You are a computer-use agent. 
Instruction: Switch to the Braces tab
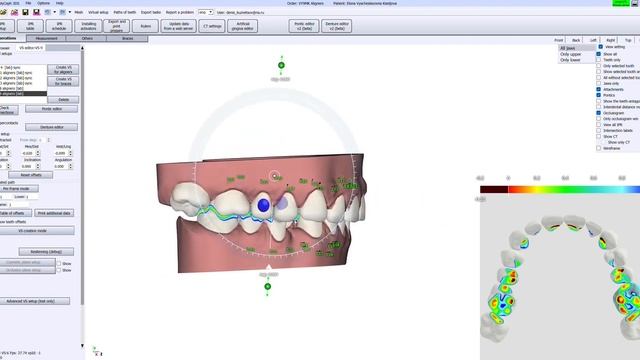[127, 38]
